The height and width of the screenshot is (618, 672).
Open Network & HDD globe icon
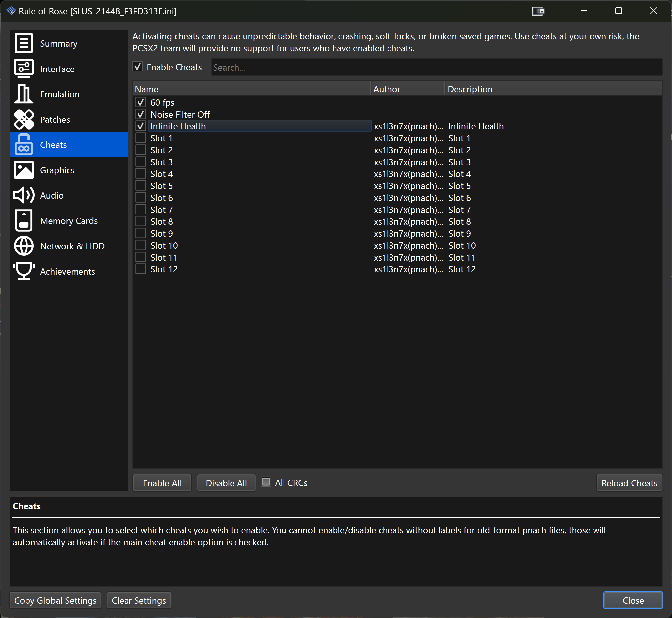click(24, 246)
